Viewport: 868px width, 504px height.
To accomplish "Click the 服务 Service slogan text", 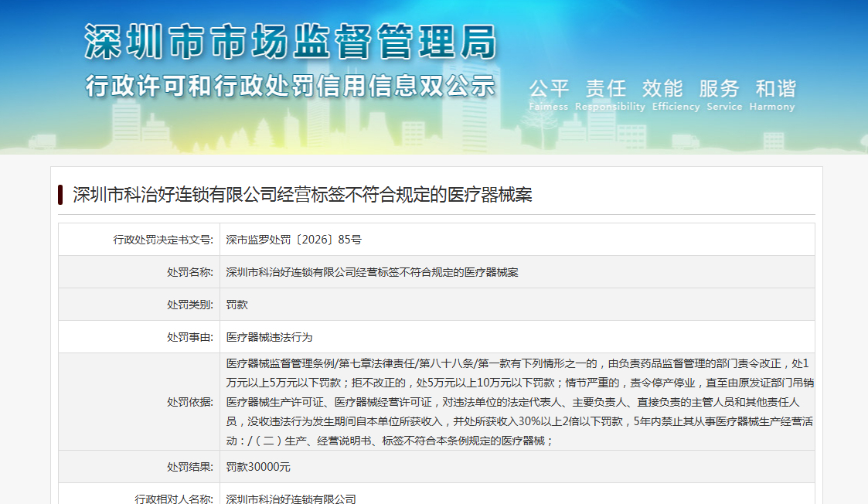I will pos(724,95).
